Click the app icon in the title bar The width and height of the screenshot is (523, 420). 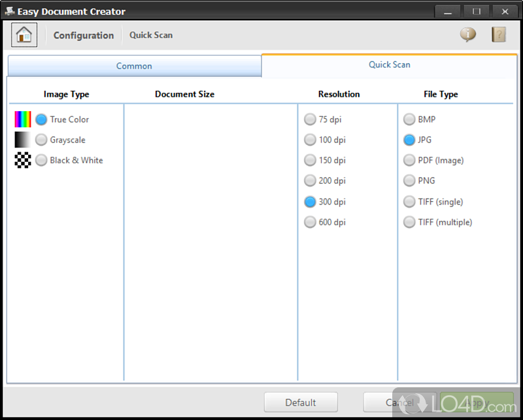10,11
